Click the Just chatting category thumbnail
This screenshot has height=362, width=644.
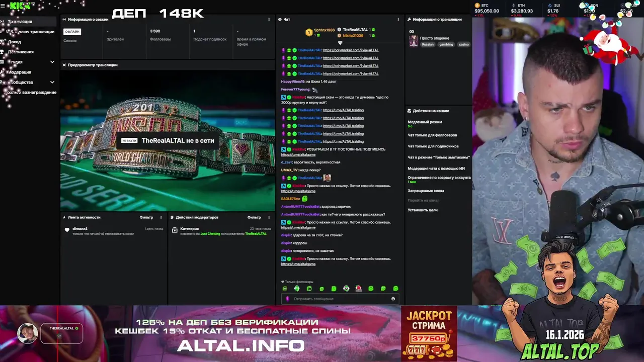[x=414, y=41]
